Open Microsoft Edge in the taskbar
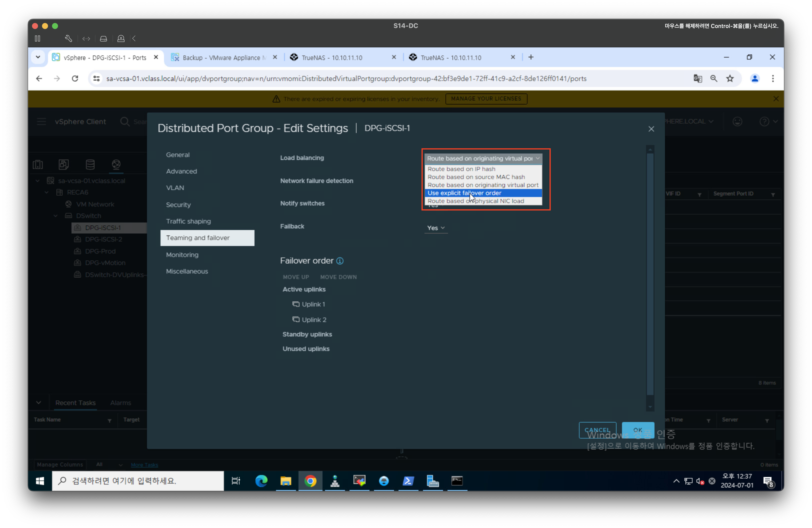The image size is (812, 528). (x=261, y=481)
